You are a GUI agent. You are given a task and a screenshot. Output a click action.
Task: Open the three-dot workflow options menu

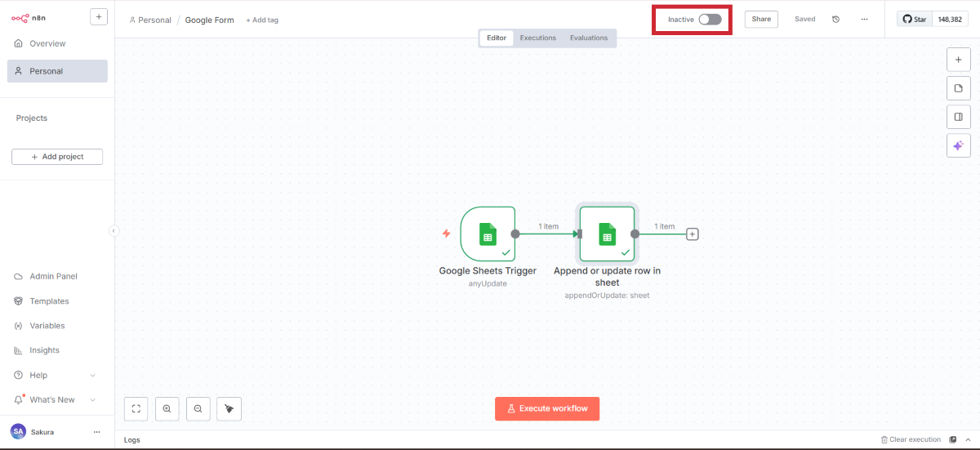point(864,19)
